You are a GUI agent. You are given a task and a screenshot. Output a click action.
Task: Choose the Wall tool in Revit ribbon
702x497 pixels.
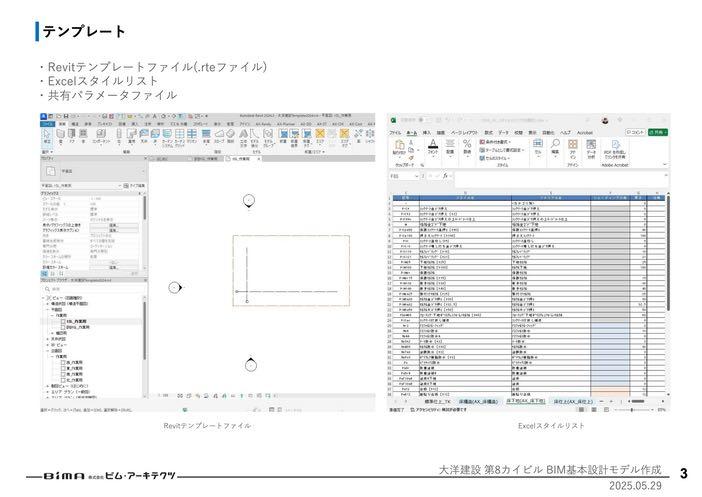(60, 136)
